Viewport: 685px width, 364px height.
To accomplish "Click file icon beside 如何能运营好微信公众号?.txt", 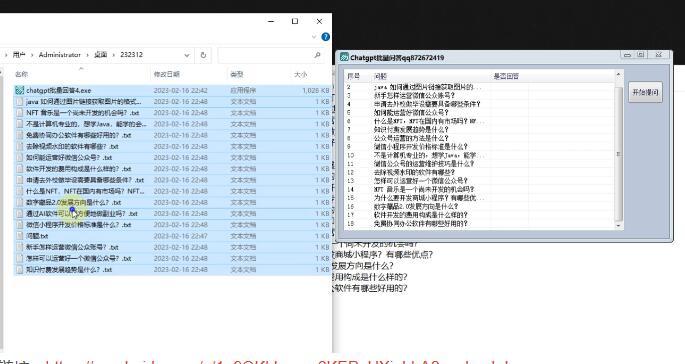I will coord(19,157).
